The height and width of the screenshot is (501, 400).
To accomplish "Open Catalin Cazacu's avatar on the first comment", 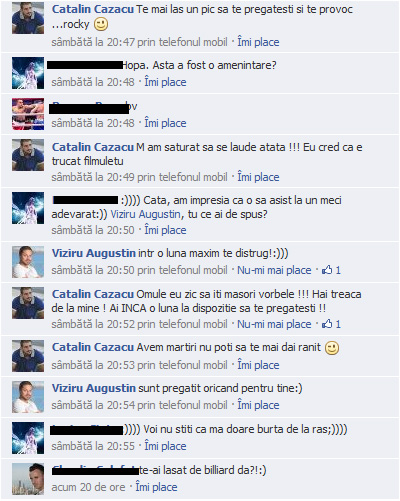I will pos(28,18).
